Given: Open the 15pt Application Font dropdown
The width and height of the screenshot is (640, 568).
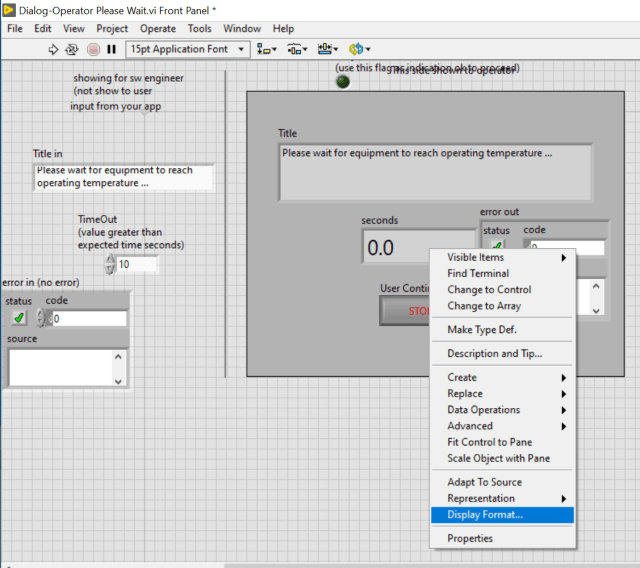Looking at the screenshot, I should pyautogui.click(x=186, y=49).
